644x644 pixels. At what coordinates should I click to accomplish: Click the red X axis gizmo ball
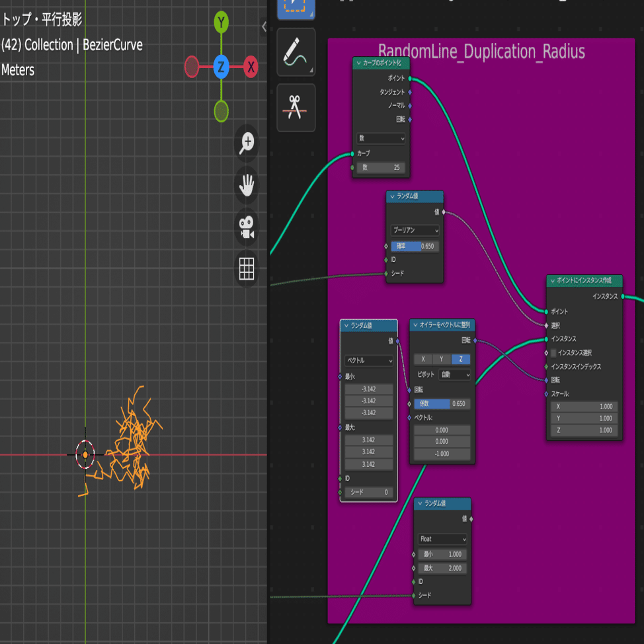(x=251, y=67)
